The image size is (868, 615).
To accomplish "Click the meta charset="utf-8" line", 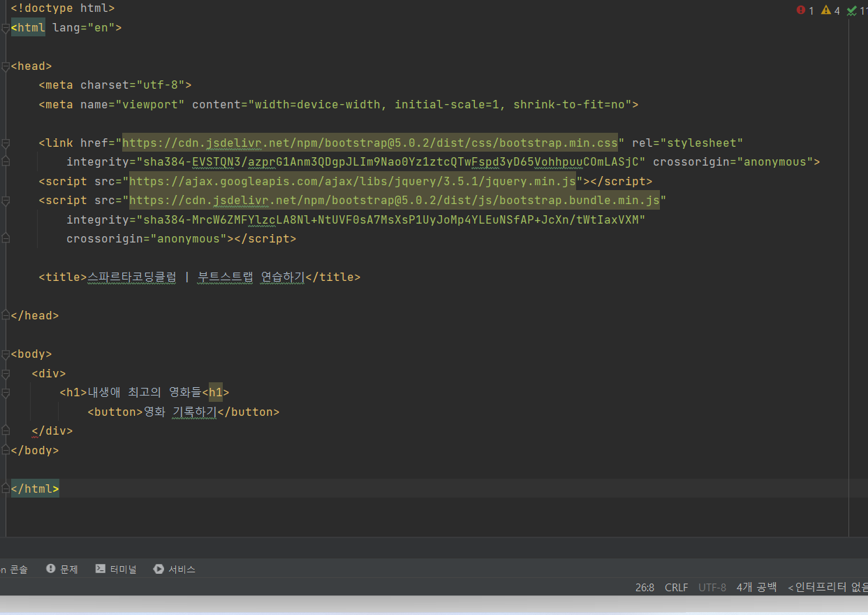I will pos(115,86).
